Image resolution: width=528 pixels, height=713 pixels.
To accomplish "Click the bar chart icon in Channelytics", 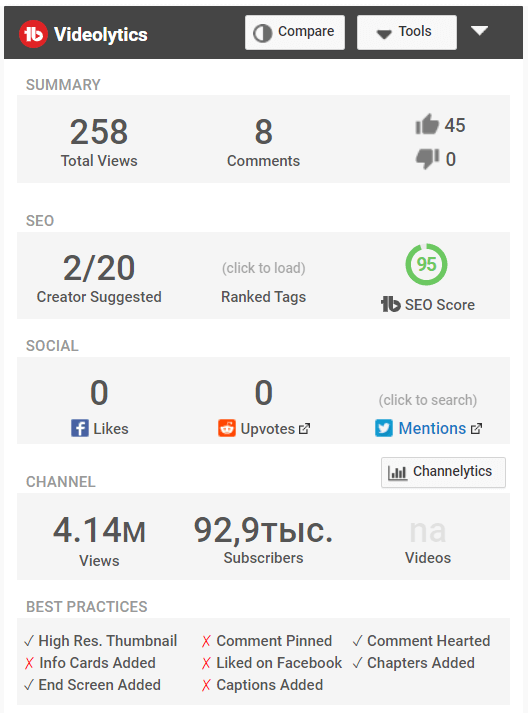I will [x=397, y=472].
